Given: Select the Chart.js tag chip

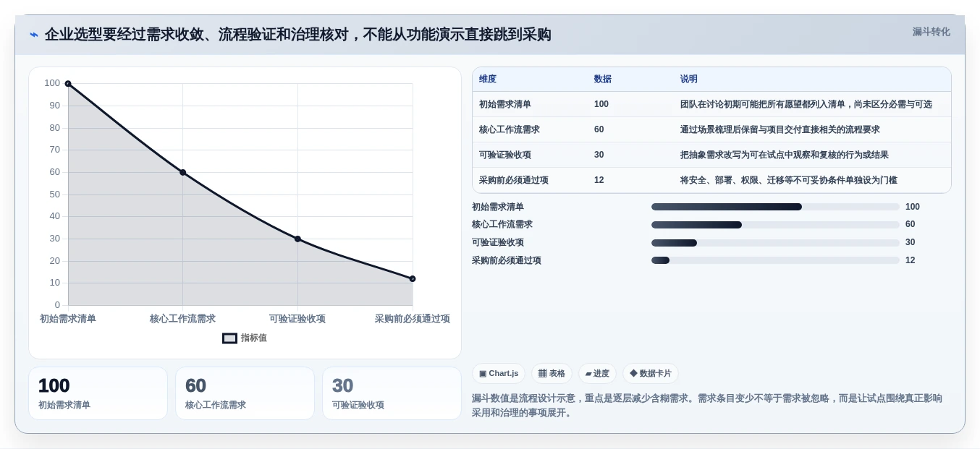Looking at the screenshot, I should pos(499,373).
